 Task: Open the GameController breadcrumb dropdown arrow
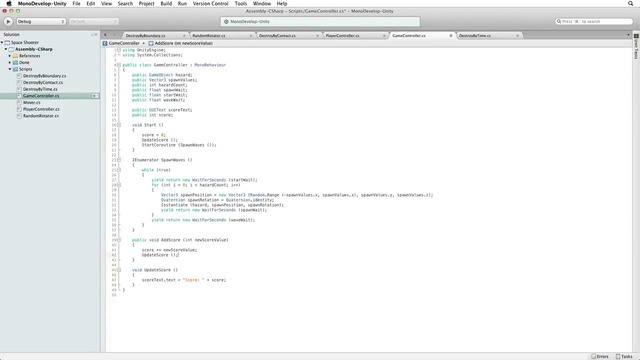click(x=144, y=43)
